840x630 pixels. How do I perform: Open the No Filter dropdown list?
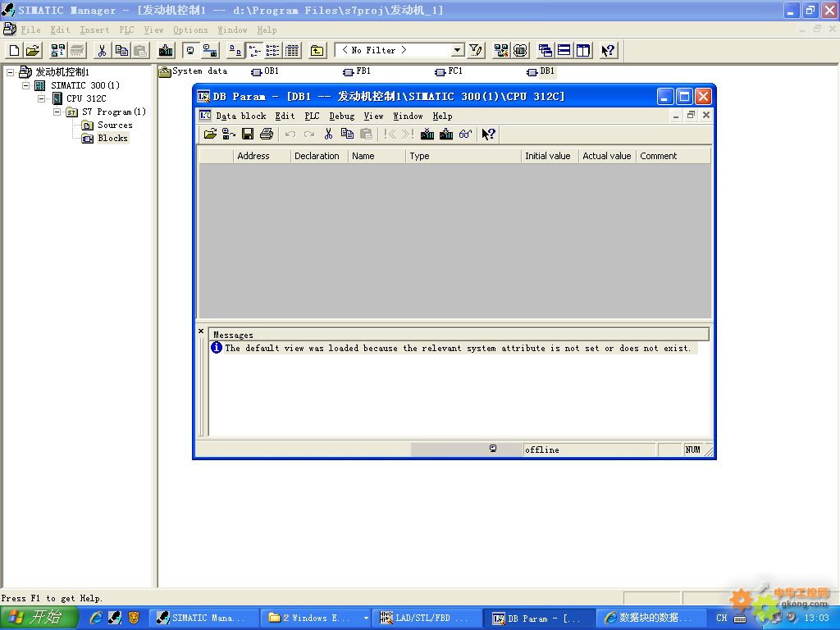coord(456,50)
